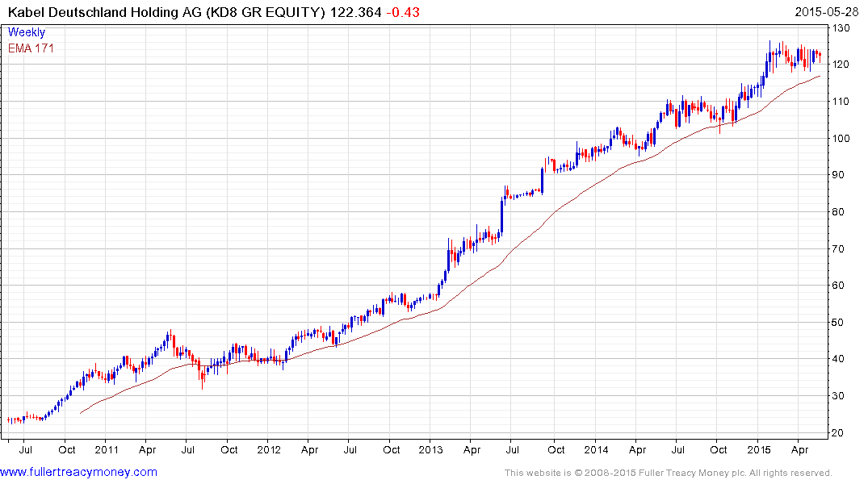868x484 pixels.
Task: Open the www.fullertreacymoney.com link
Action: point(78,472)
